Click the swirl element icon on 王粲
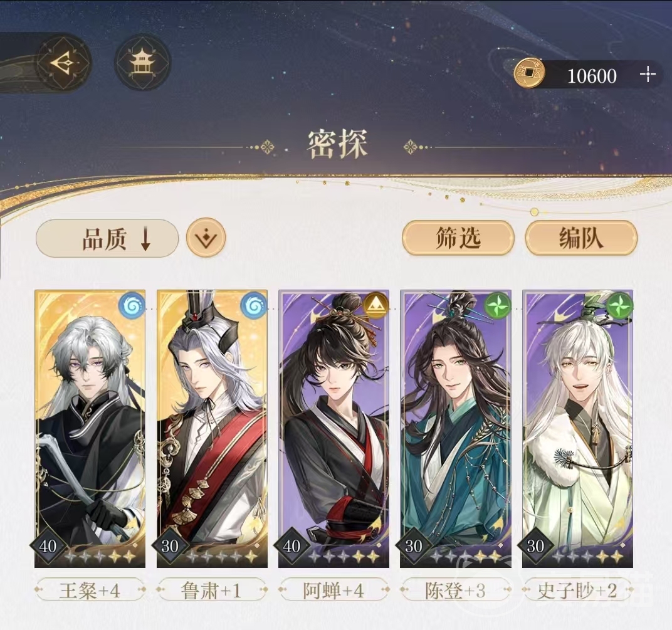672x630 pixels. (x=132, y=305)
